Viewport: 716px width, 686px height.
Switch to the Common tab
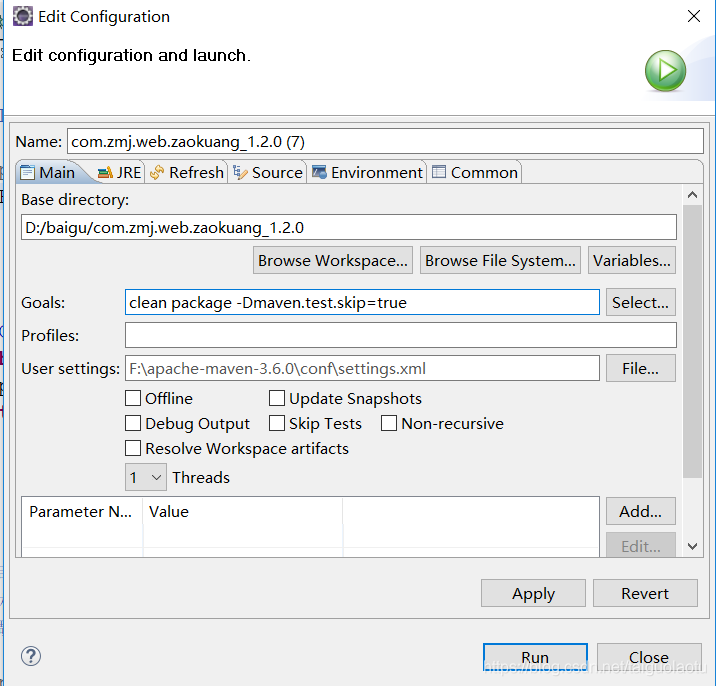click(475, 173)
